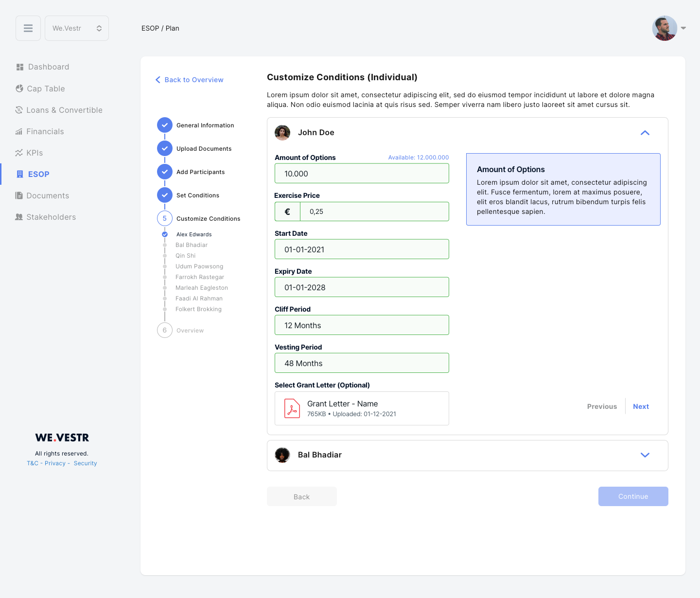
Task: Click the Next button
Action: tap(641, 406)
